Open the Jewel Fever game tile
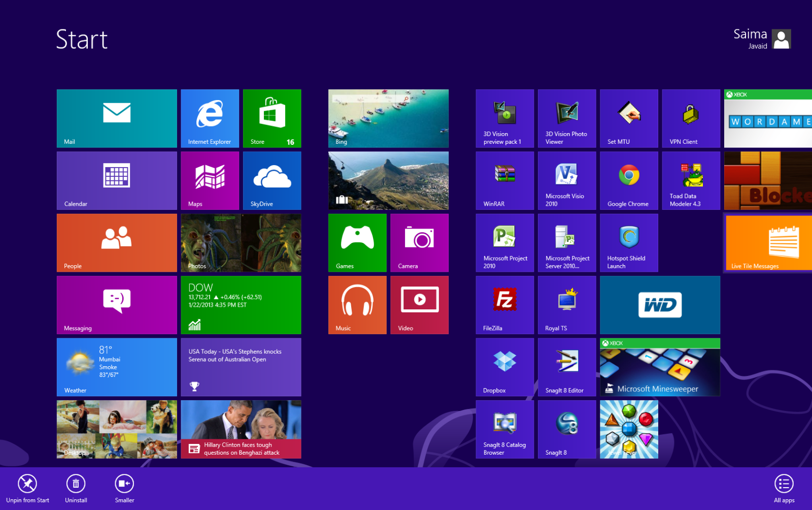This screenshot has height=510, width=812. point(629,429)
